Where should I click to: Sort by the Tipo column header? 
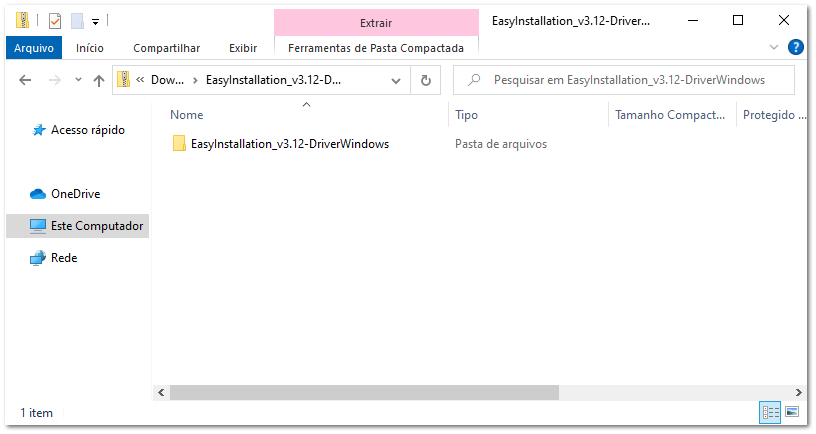[466, 114]
